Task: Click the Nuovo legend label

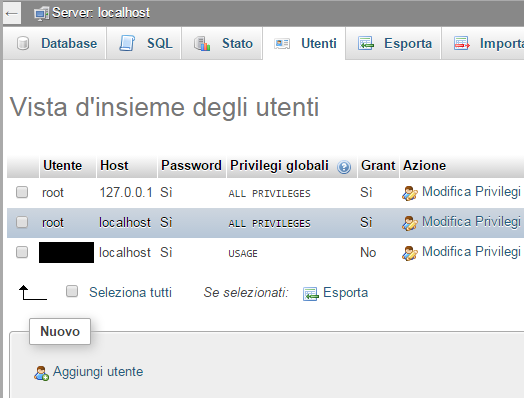Action: click(x=60, y=331)
